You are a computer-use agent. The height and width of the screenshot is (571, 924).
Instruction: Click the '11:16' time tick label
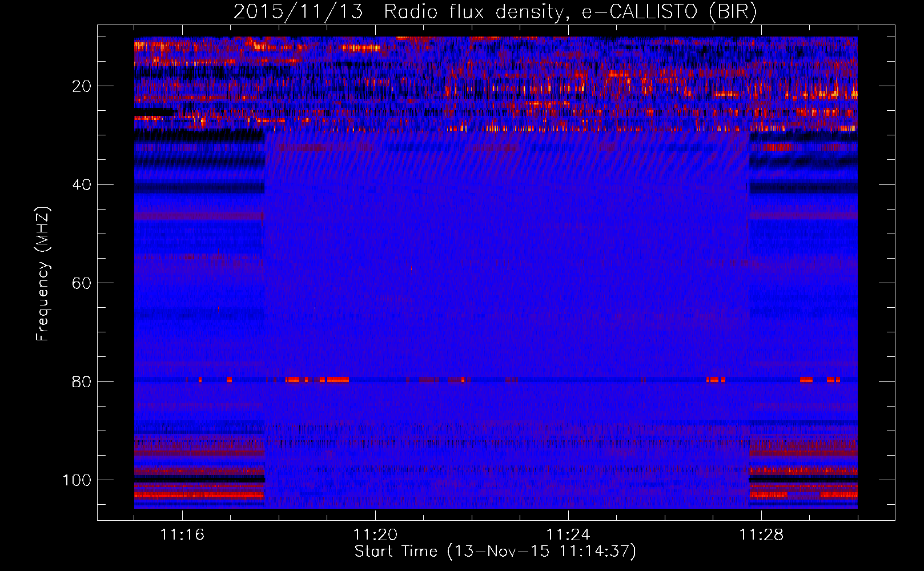(x=182, y=535)
